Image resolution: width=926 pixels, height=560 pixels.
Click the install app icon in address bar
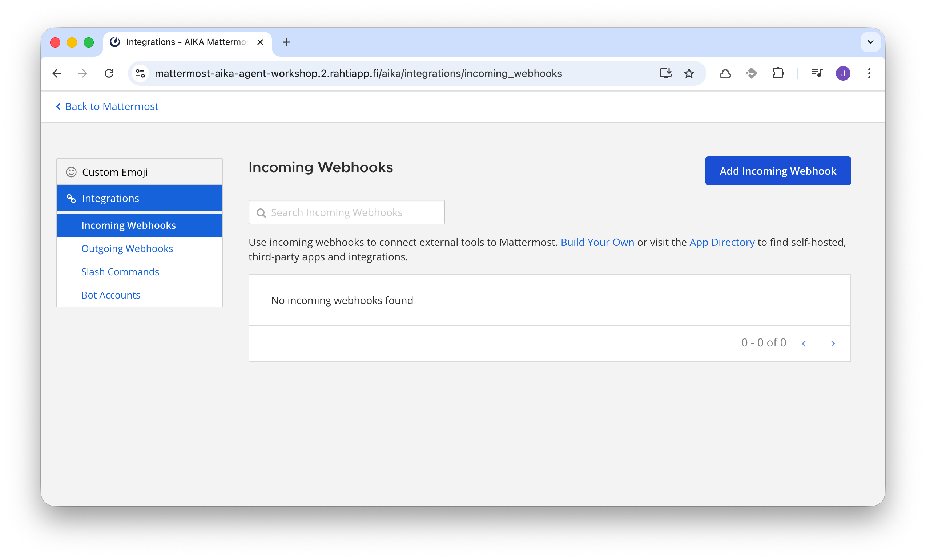coord(665,73)
